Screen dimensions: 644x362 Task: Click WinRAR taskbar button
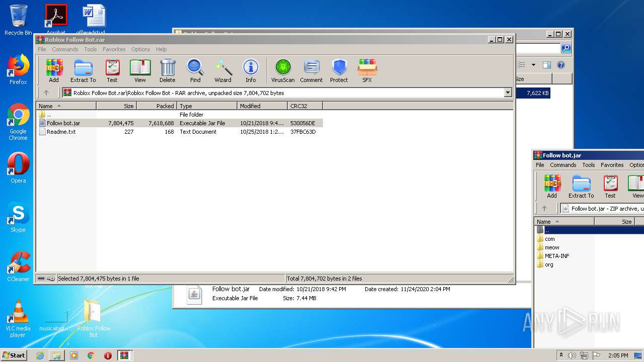point(125,355)
